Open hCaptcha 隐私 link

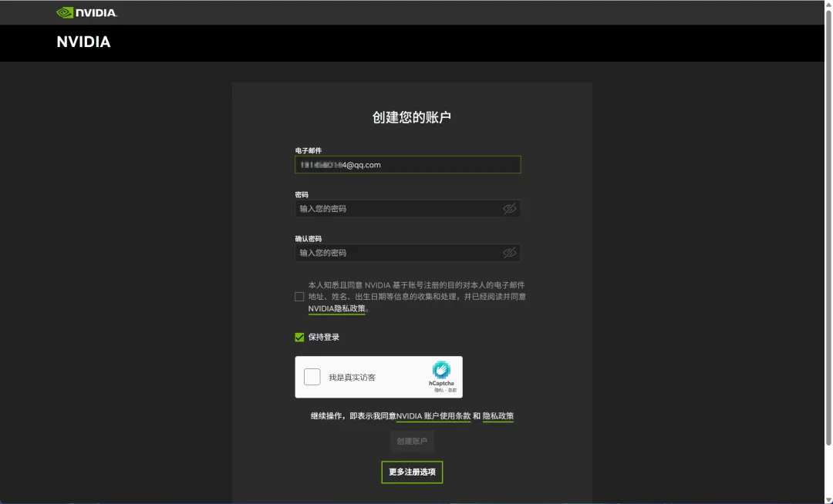click(x=438, y=390)
